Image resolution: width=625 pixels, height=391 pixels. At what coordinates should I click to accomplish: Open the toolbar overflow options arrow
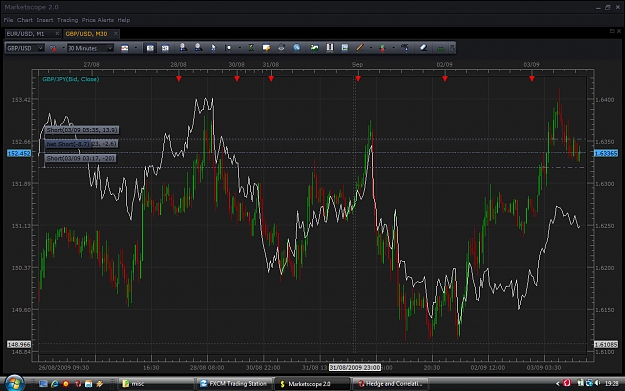click(452, 48)
